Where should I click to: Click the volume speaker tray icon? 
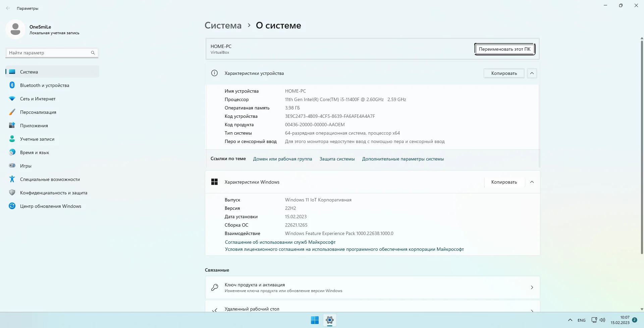602,320
